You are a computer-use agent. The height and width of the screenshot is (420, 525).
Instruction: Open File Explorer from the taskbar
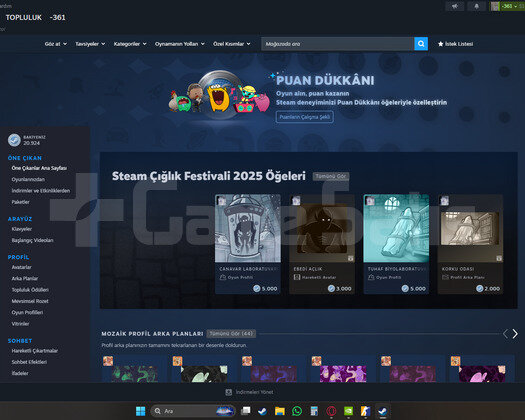(280, 411)
